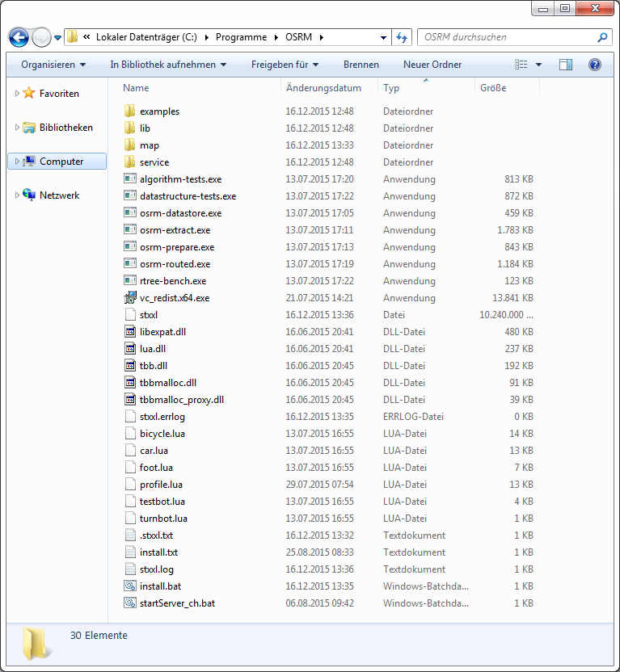Screen dimensions: 620x672
Task: Select osrm-extract.exe application icon
Action: point(130,229)
